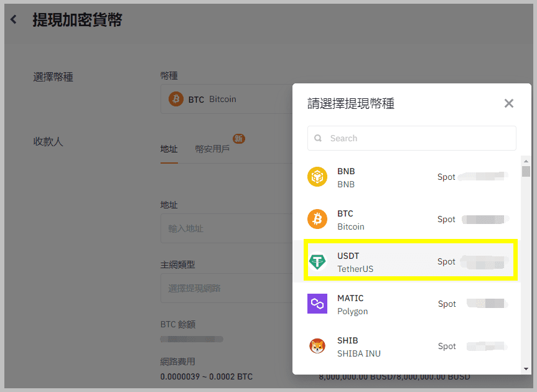The width and height of the screenshot is (537, 392).
Task: Click the orange Bitcoin icon in list
Action: point(317,220)
